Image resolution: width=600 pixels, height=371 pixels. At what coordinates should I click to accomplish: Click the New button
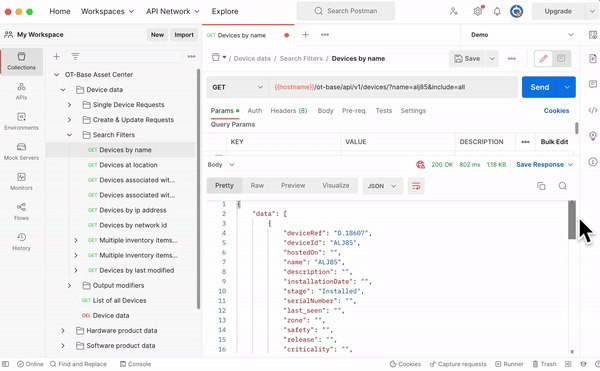157,35
